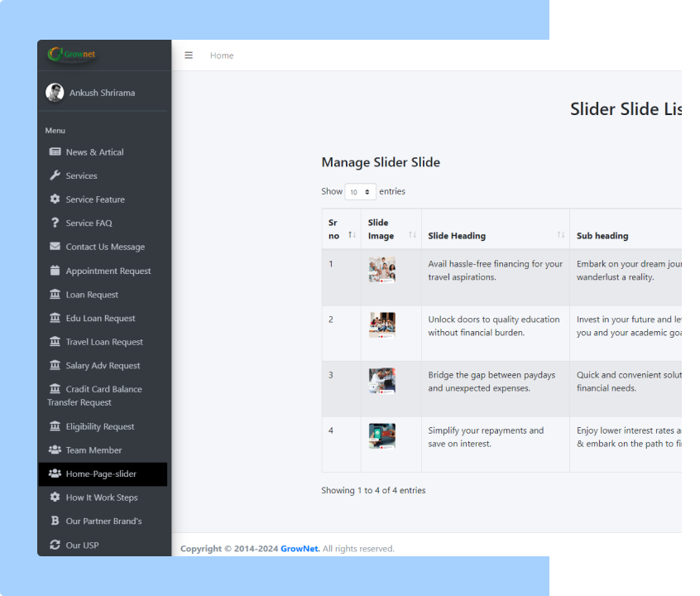
Task: Click the calendar icon for Appointment Request
Action: [x=55, y=271]
